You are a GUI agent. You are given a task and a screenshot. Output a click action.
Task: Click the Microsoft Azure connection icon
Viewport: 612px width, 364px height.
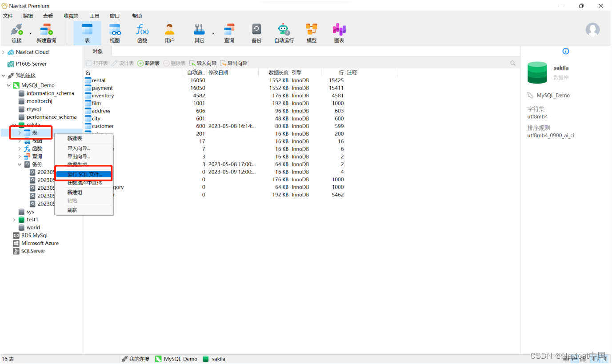tap(16, 243)
